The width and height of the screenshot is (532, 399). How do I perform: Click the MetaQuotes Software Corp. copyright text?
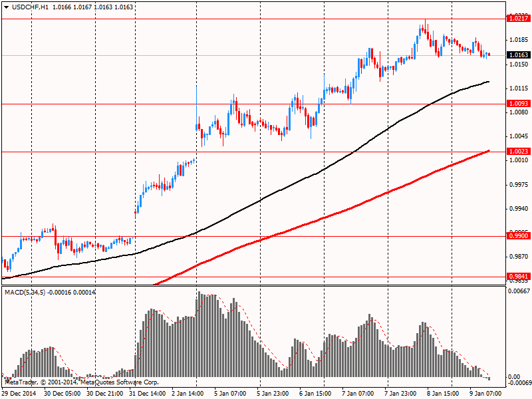(x=119, y=382)
